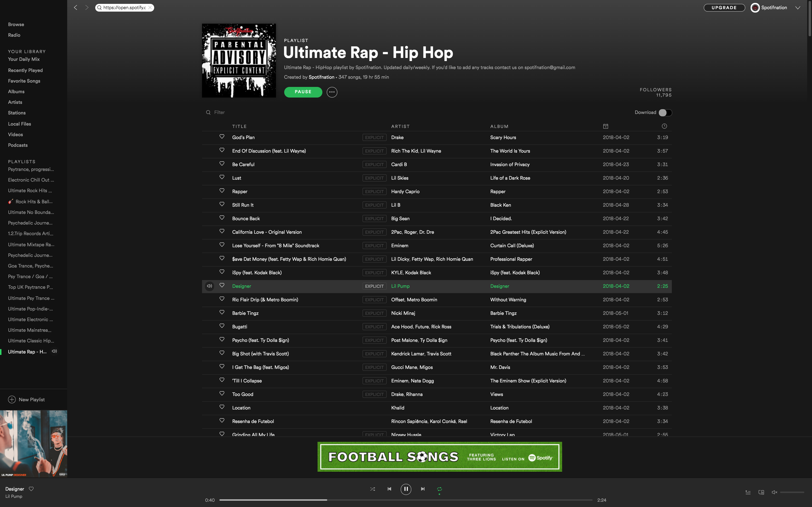Image resolution: width=812 pixels, height=507 pixels.
Task: Like the God's Plan track heart
Action: pos(222,137)
